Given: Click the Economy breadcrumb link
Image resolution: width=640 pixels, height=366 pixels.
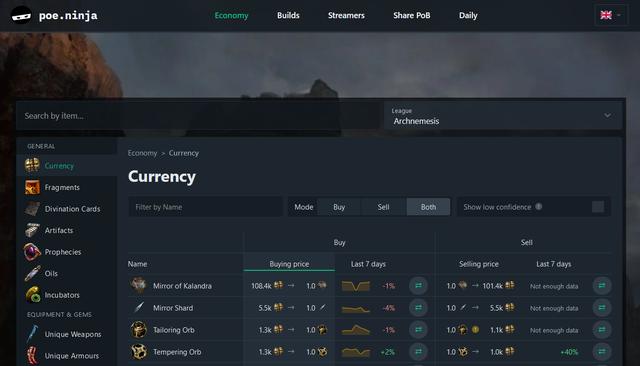Looking at the screenshot, I should pos(142,153).
